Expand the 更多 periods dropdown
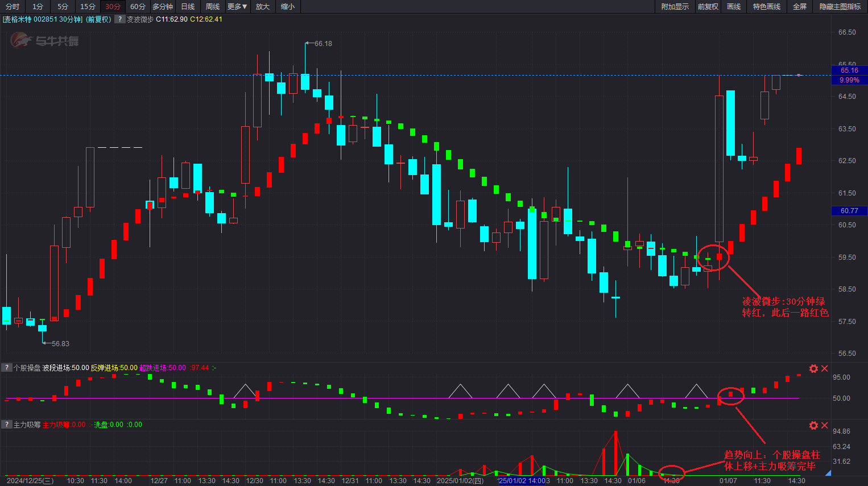This screenshot has height=486, width=868. coord(237,7)
